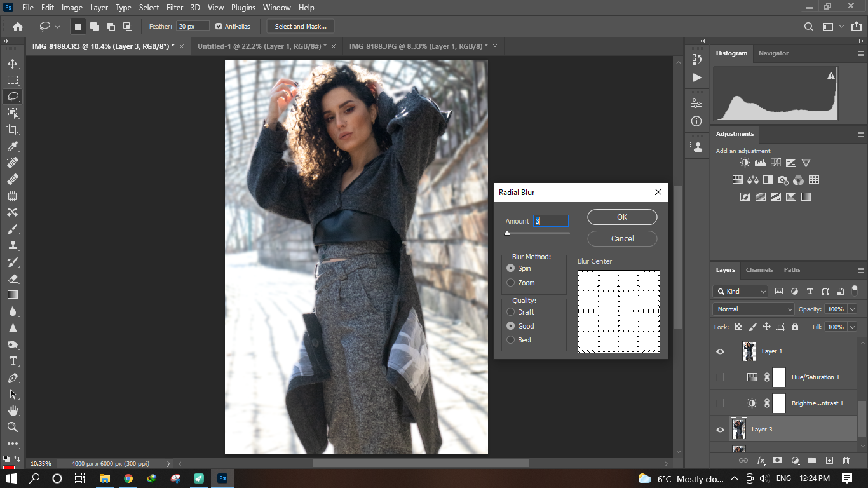The width and height of the screenshot is (868, 488).
Task: Open the Kind filter dropdown
Action: [740, 292]
